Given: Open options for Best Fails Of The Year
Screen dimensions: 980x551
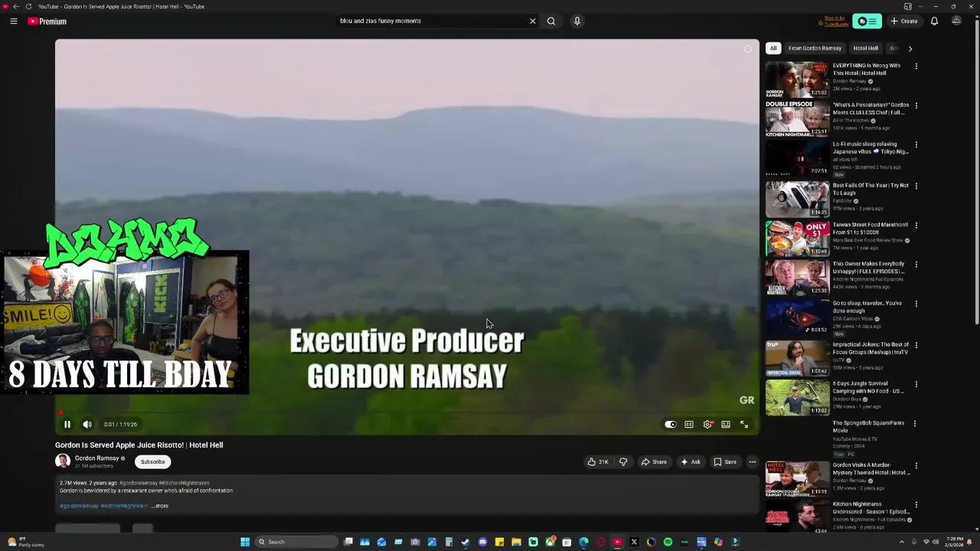Looking at the screenshot, I should pos(916,186).
